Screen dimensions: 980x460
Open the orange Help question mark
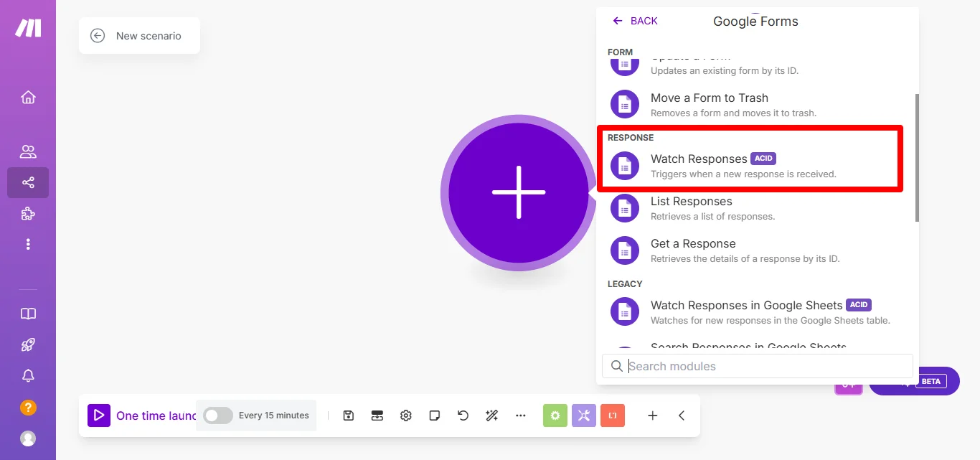(x=28, y=407)
